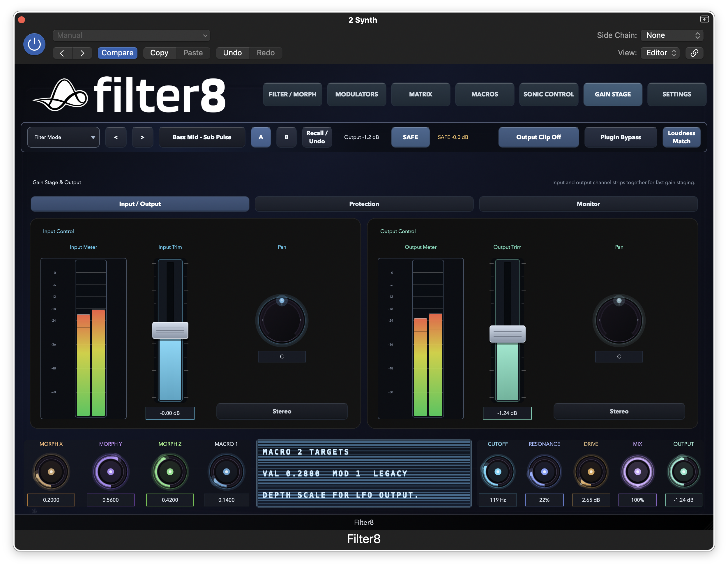Select previous filter8 preset with < button
Screen dimensions: 728x567
pos(116,137)
